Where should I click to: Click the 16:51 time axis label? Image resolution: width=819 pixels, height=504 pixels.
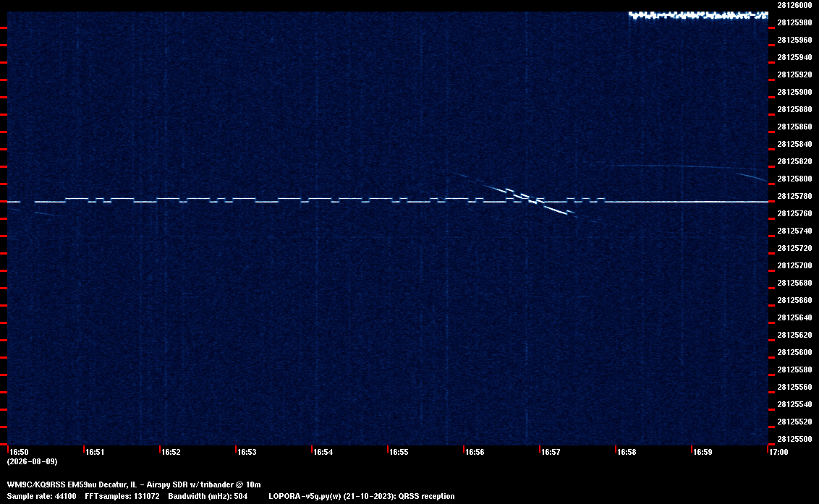pos(95,452)
